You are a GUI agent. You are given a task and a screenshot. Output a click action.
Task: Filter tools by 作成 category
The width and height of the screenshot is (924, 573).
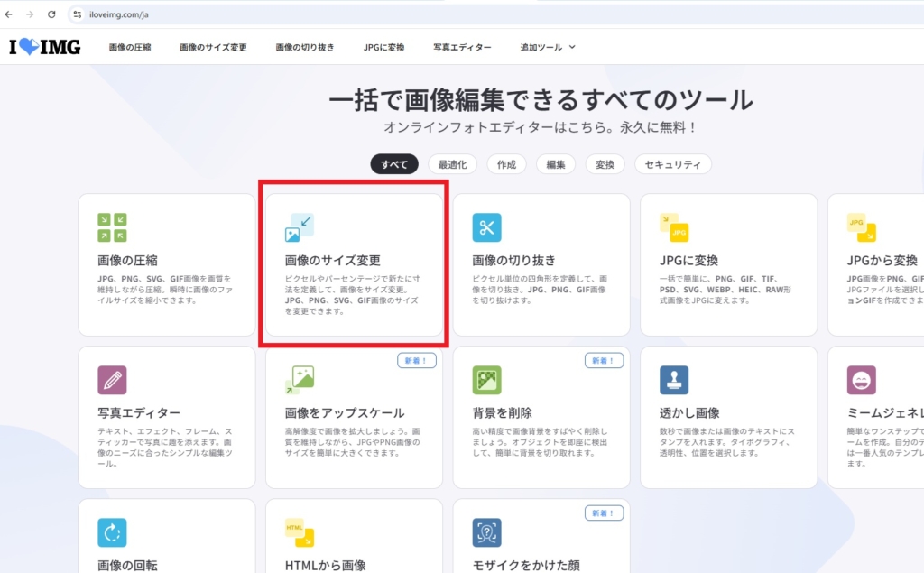[x=506, y=164]
